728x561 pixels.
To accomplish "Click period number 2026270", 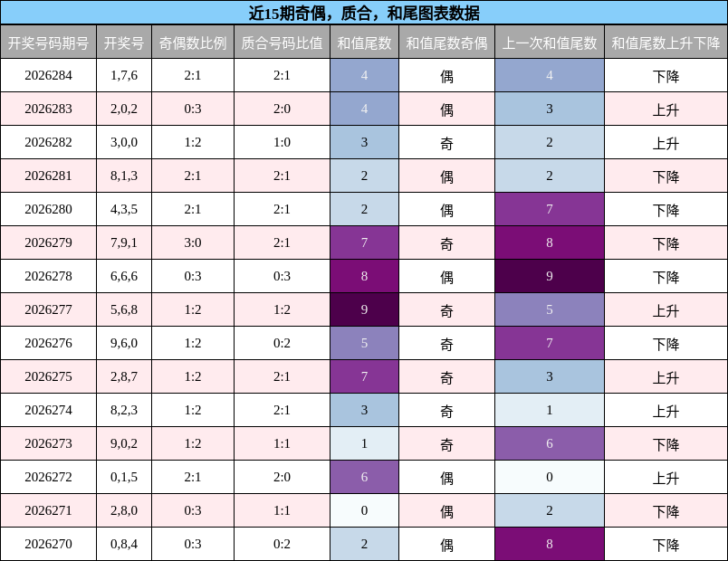I will click(48, 544).
